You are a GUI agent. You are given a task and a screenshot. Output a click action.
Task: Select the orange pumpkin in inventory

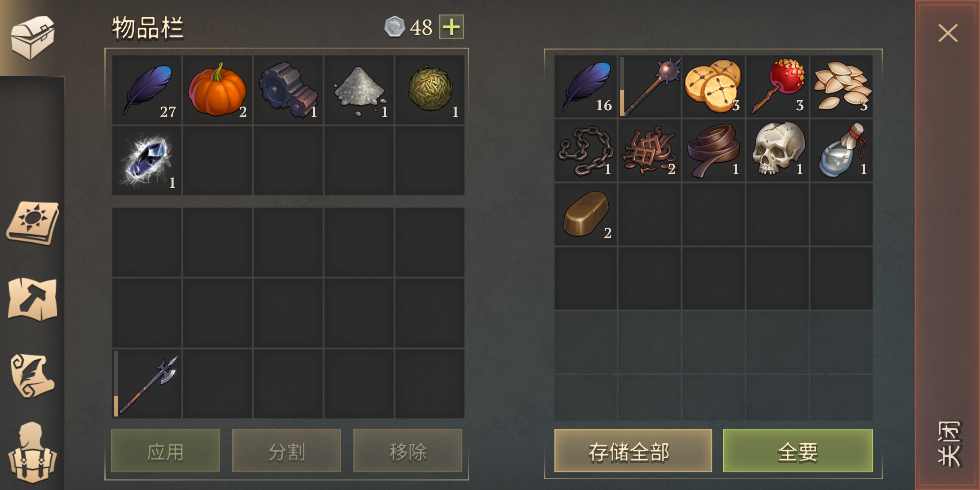217,90
